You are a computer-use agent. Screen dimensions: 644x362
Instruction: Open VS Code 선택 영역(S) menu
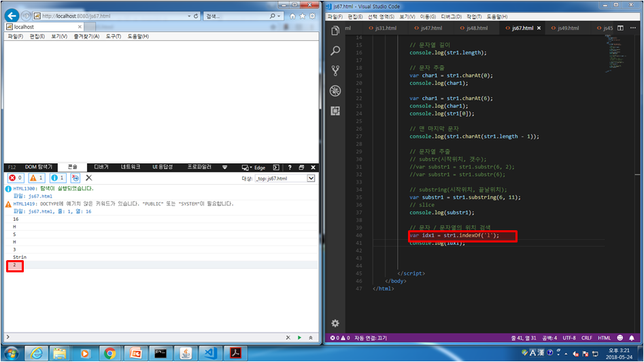[x=381, y=17]
